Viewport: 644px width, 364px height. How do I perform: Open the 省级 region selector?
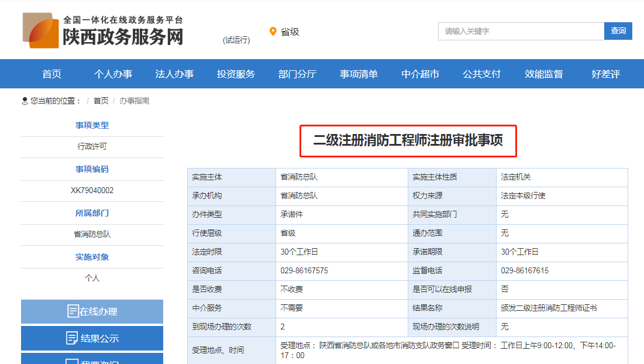pyautogui.click(x=290, y=32)
